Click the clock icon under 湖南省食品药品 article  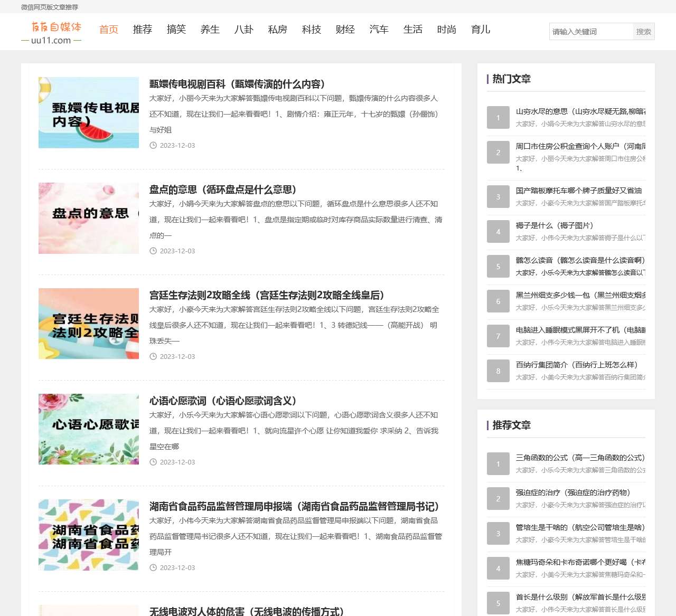tap(153, 567)
